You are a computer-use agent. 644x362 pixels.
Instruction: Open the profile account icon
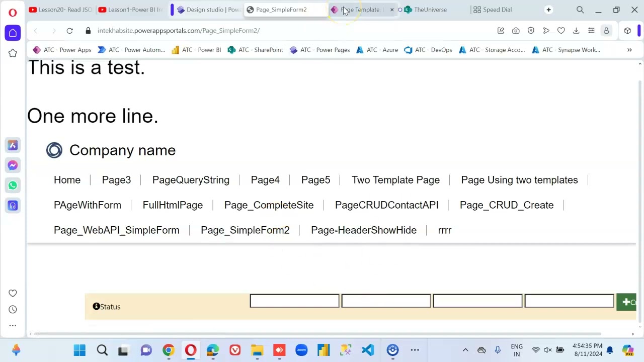coord(606,31)
